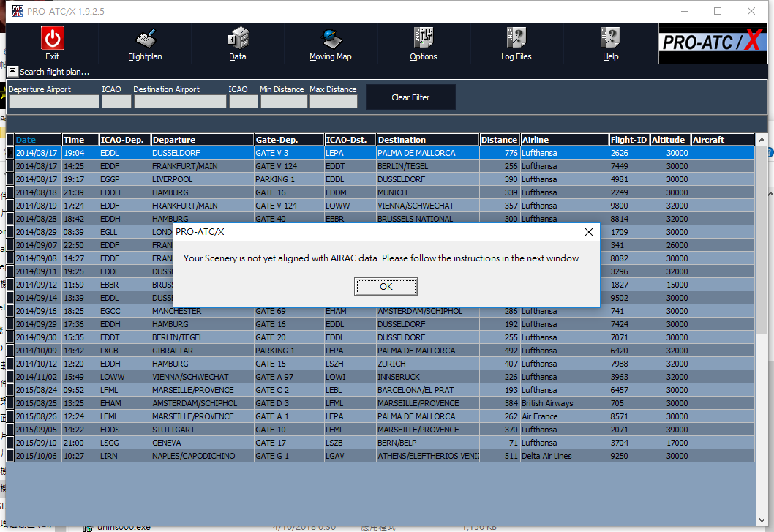
Task: Sort table by Date column header
Action: coord(38,140)
